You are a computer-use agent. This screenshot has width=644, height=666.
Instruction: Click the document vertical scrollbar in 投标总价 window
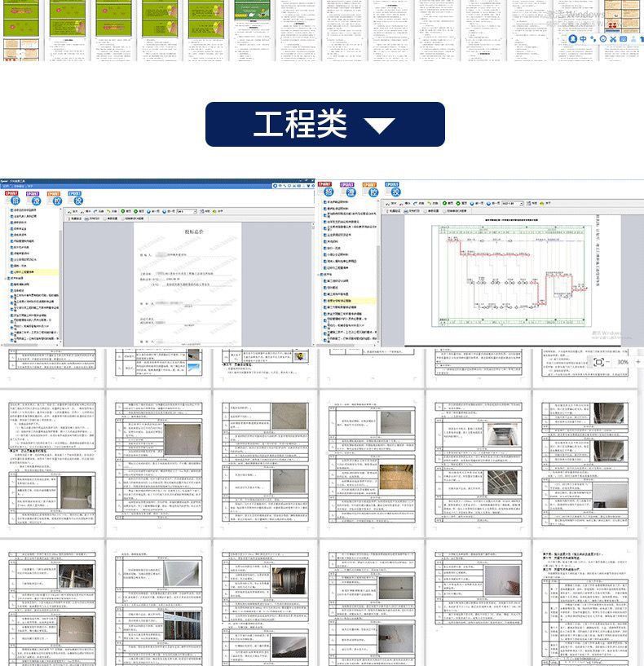(314, 282)
